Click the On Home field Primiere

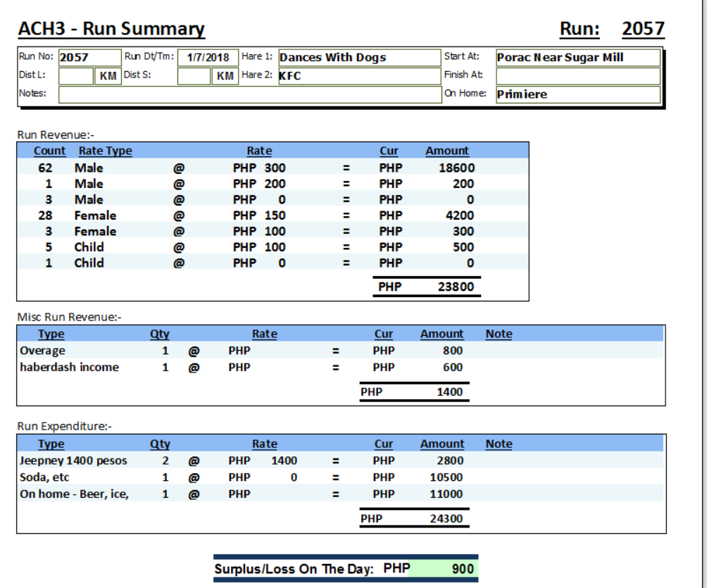[x=577, y=94]
